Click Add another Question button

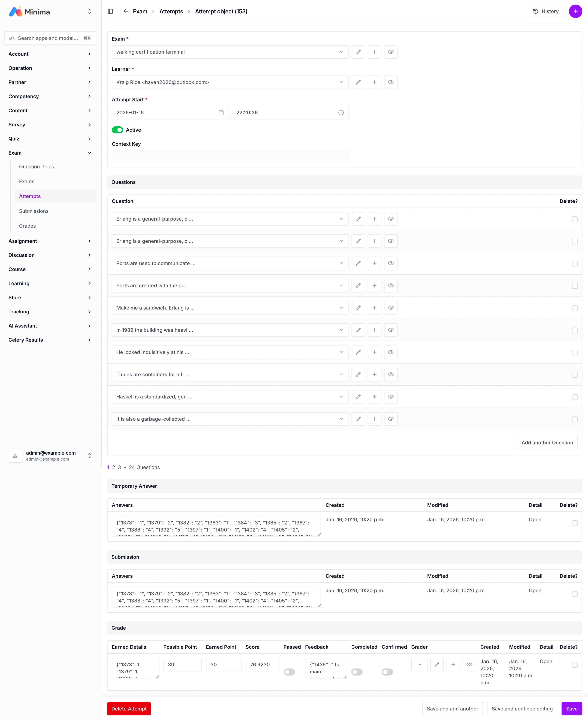point(547,443)
